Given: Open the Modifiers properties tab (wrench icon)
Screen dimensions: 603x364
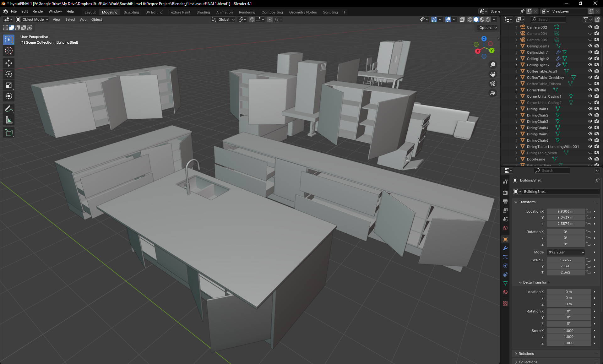Looking at the screenshot, I should (x=505, y=248).
